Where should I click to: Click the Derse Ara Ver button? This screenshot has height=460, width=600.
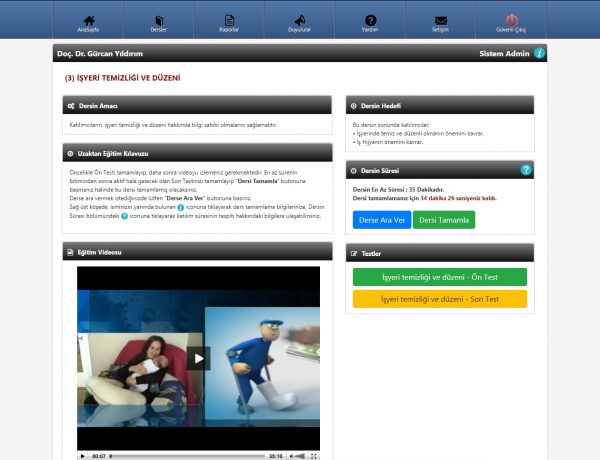[382, 220]
